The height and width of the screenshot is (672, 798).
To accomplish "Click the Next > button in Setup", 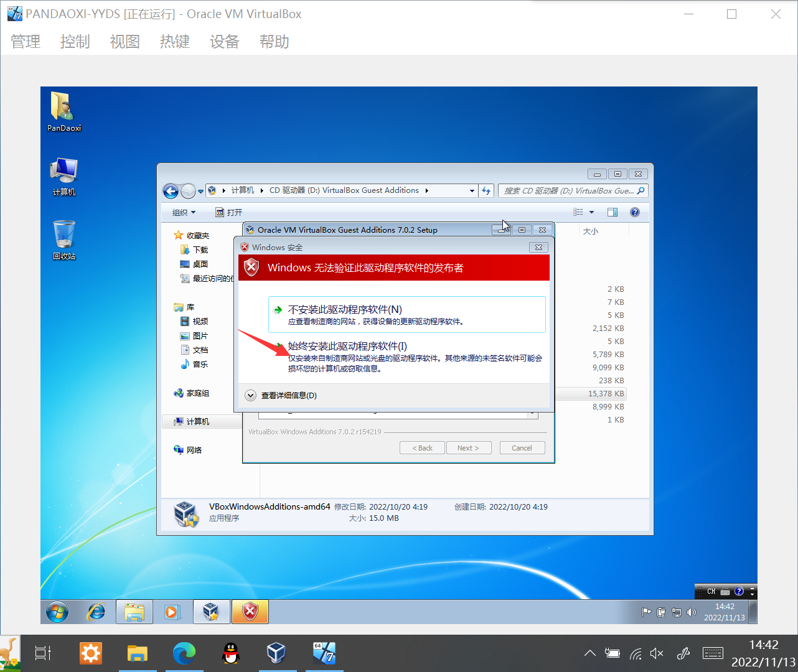I will click(x=469, y=448).
